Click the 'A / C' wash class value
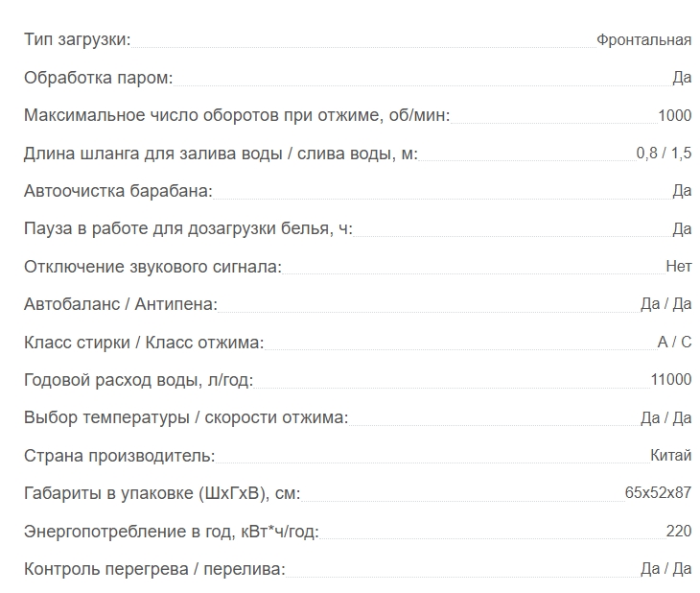 click(x=674, y=342)
